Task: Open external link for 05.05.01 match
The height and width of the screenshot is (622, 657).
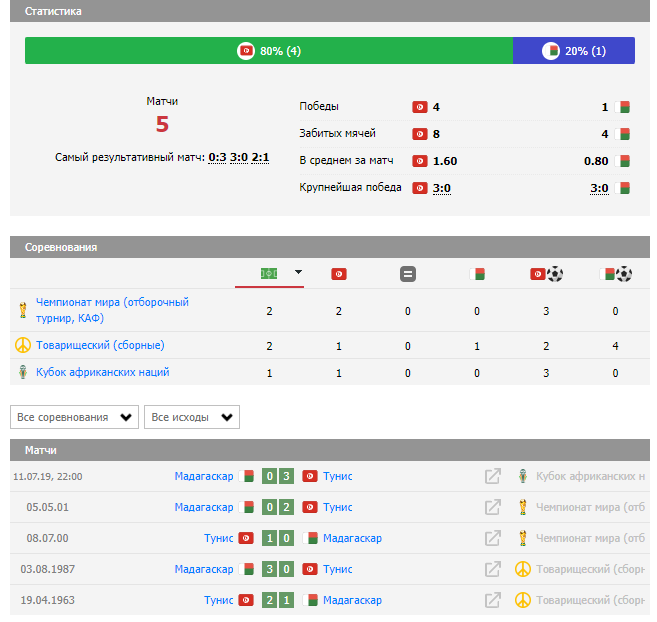Action: (492, 508)
